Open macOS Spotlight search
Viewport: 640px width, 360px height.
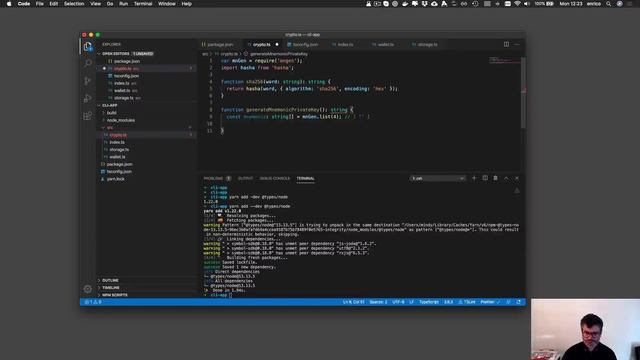[608, 4]
